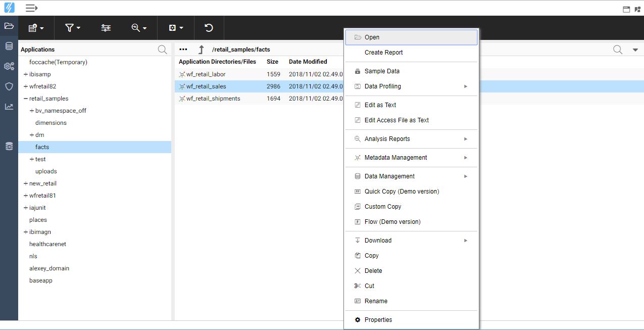Click the refresh icon in the toolbar

coord(208,28)
